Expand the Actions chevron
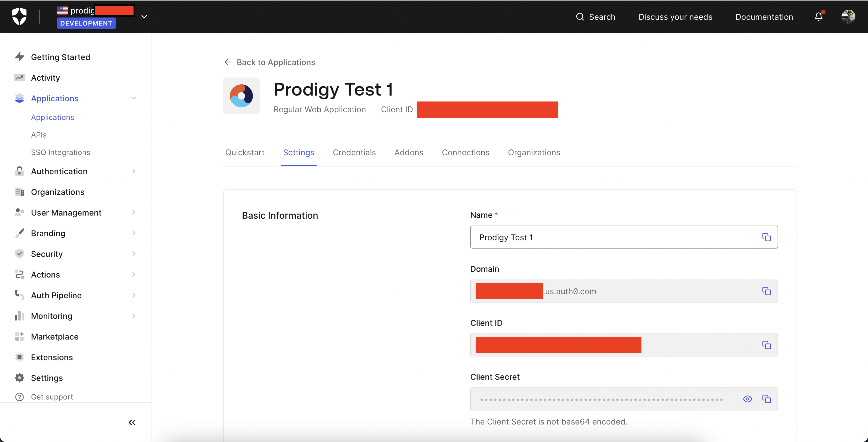The width and height of the screenshot is (868, 442). [x=133, y=275]
